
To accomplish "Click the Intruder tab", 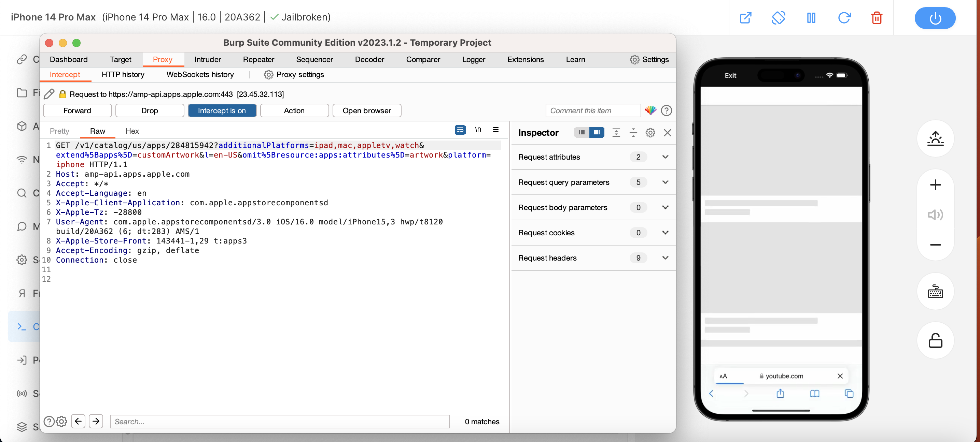I will [207, 59].
